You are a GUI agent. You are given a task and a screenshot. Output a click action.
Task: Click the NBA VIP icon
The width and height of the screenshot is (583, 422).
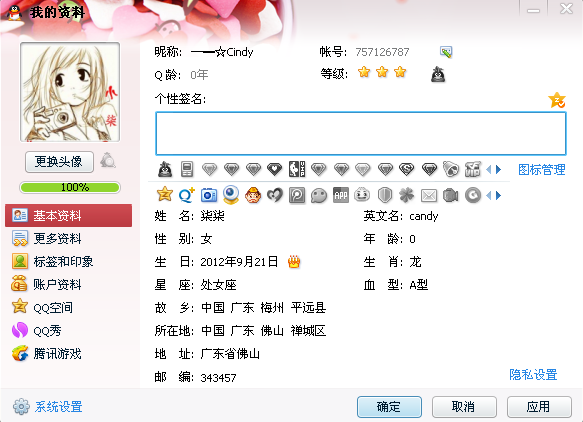tap(297, 169)
